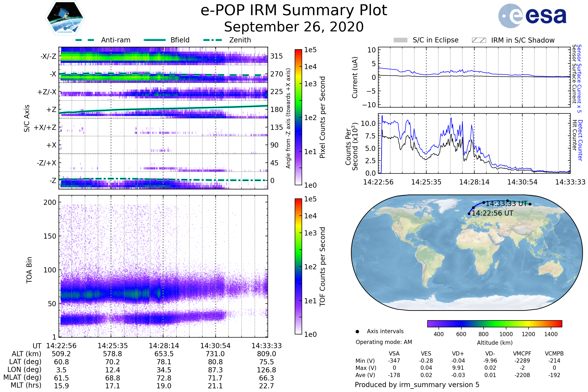Click the Axis intervals black dot marker
This screenshot has width=588, height=392.
pyautogui.click(x=357, y=331)
